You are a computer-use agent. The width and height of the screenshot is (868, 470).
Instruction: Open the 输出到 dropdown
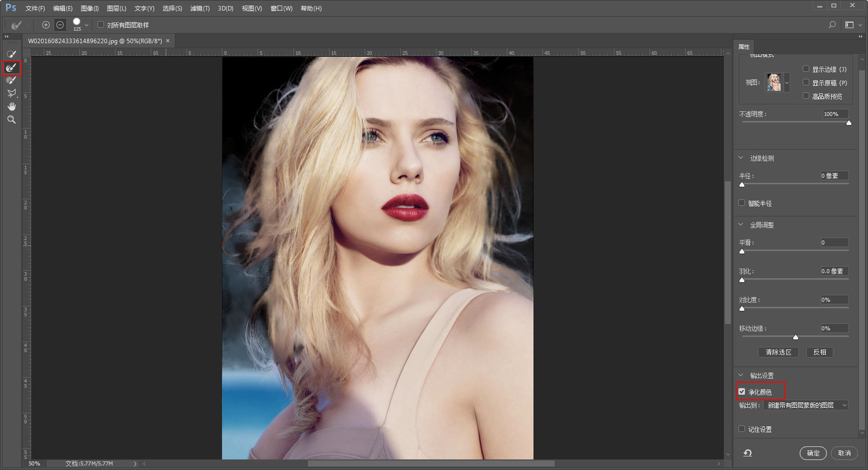coord(806,405)
